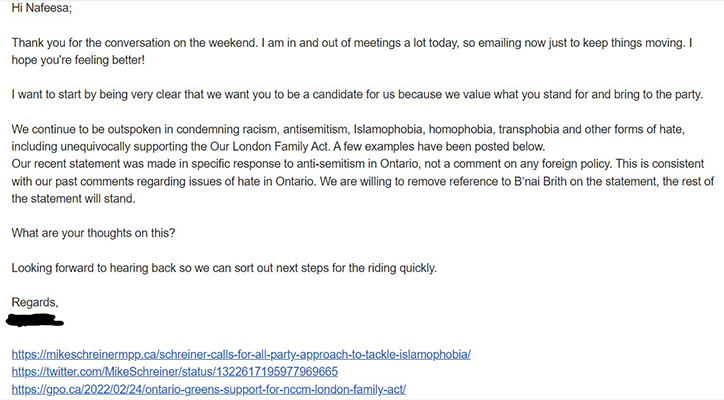
Task: Open the gpo.ca London Family Act link
Action: pos(209,389)
